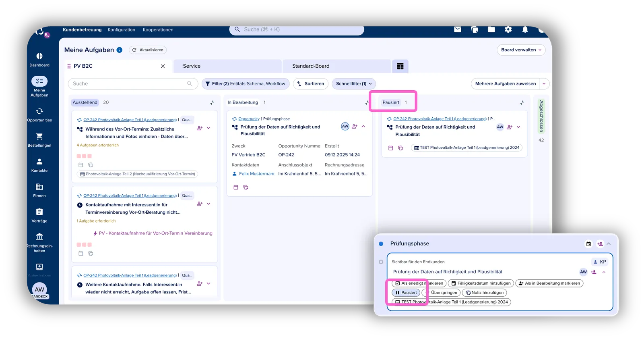
Task: Click the info icon beside Meine Aufgaben
Action: click(120, 50)
